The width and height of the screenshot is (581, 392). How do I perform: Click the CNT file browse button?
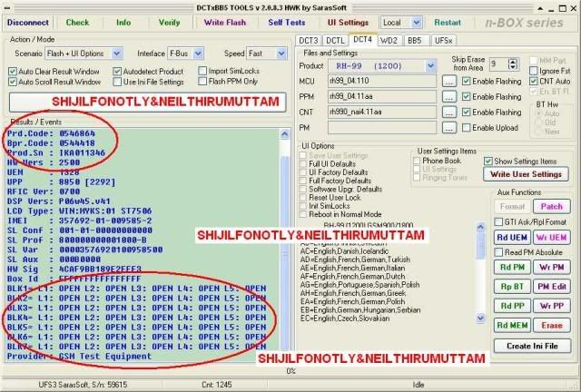pyautogui.click(x=448, y=113)
